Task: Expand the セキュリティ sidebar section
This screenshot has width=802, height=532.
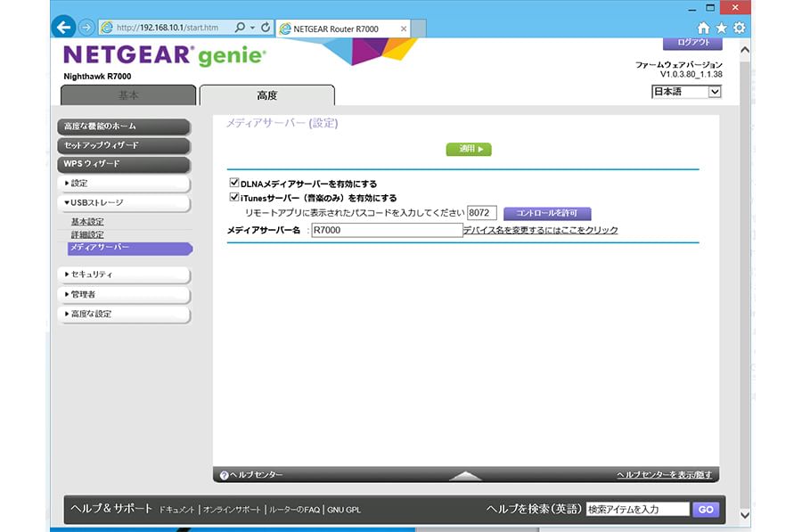Action: coord(125,274)
